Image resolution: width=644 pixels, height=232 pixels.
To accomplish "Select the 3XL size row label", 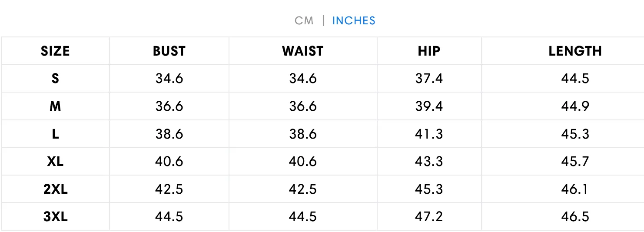I will [55, 216].
